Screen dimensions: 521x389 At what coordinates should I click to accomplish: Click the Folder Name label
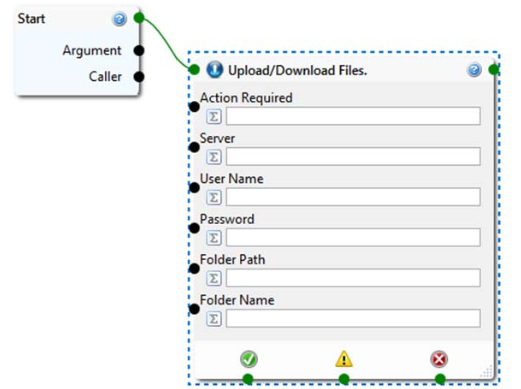click(x=237, y=300)
